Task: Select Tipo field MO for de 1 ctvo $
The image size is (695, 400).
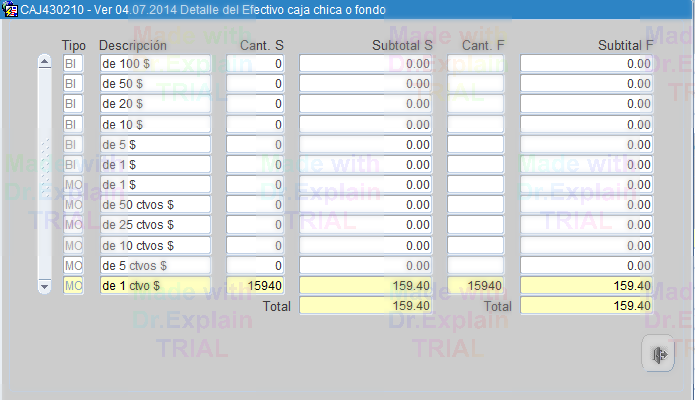Action: (x=73, y=286)
